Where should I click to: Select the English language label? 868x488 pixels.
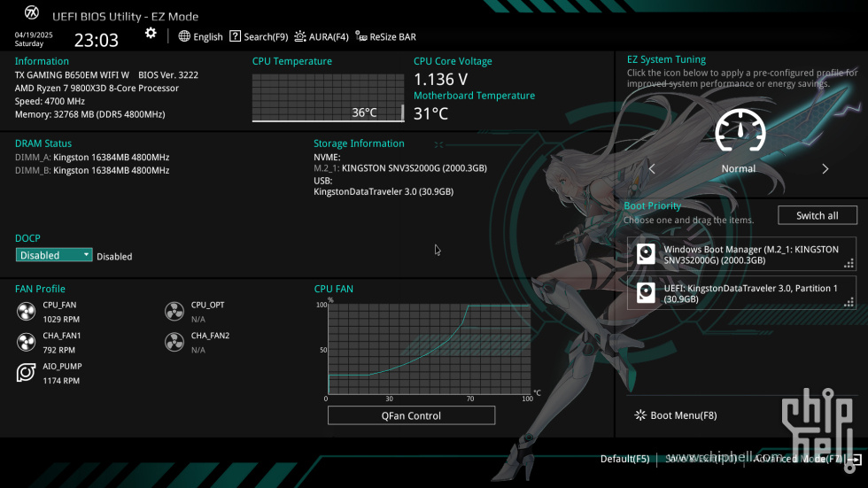pyautogui.click(x=208, y=37)
